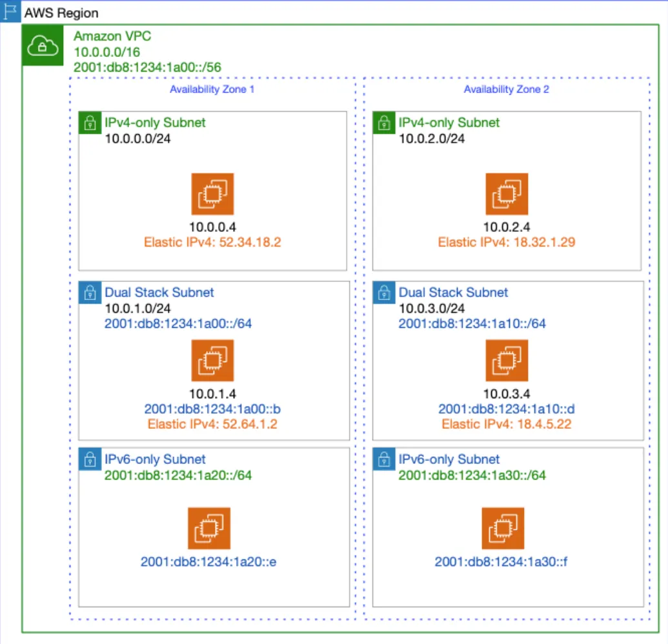Click the Amazon VPC title text
Screen dimensions: 668x644
point(112,35)
